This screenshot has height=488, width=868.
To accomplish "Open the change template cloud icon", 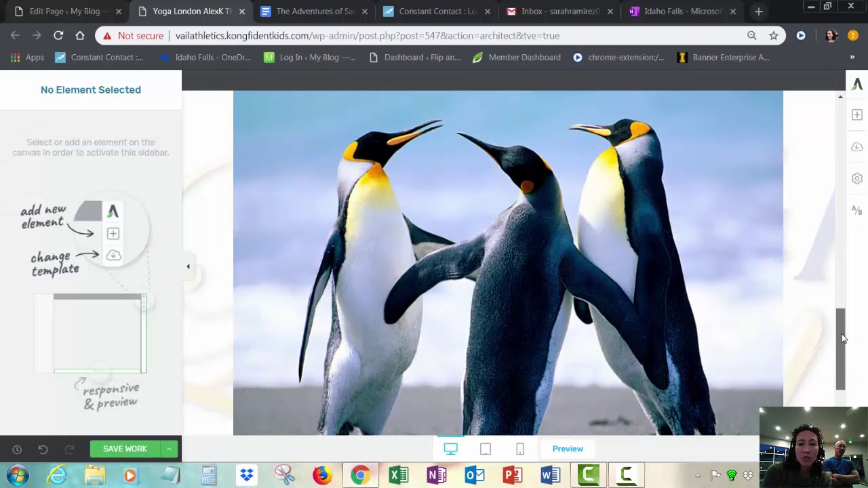I will pyautogui.click(x=857, y=147).
